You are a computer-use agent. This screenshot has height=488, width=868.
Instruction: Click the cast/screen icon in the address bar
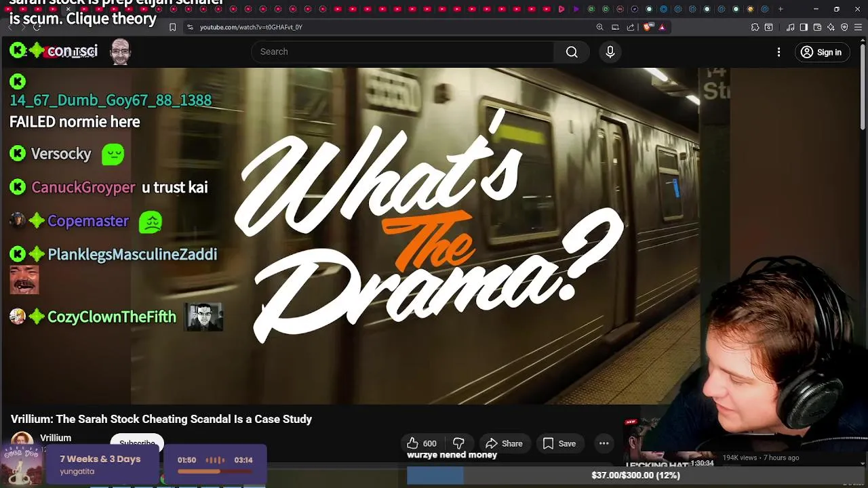coord(615,27)
